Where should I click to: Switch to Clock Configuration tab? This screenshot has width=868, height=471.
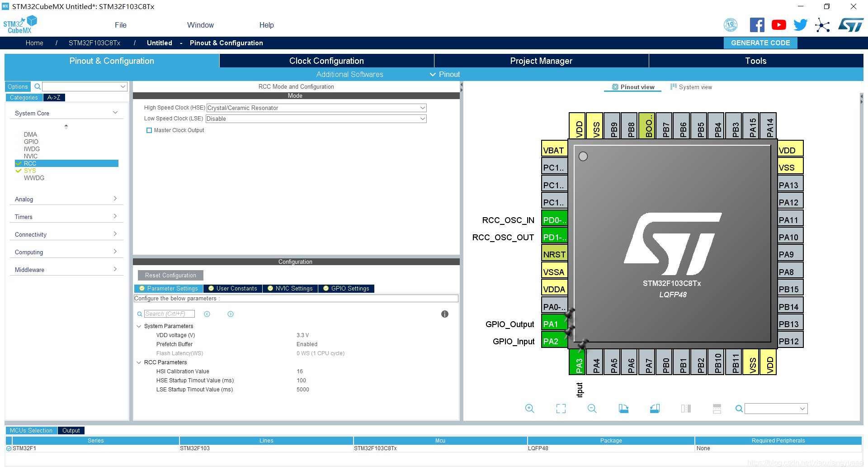(x=326, y=61)
